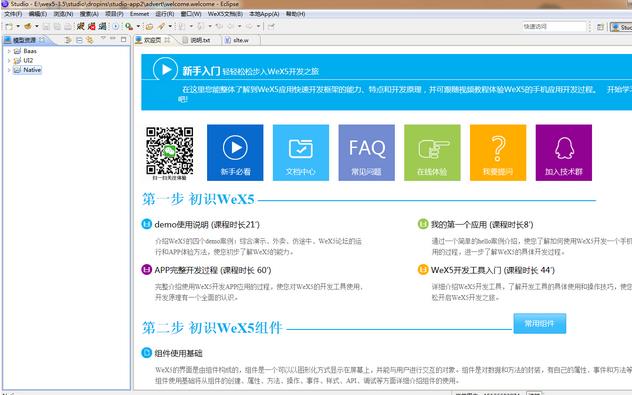Select the Studio perspective button
The height and width of the screenshot is (395, 632).
point(621,27)
